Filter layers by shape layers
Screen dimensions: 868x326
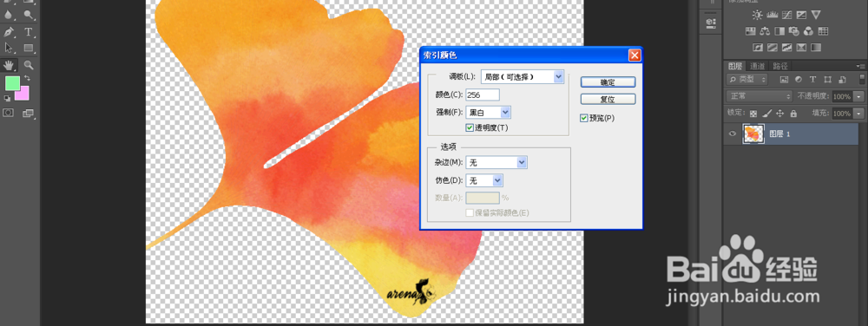(827, 80)
